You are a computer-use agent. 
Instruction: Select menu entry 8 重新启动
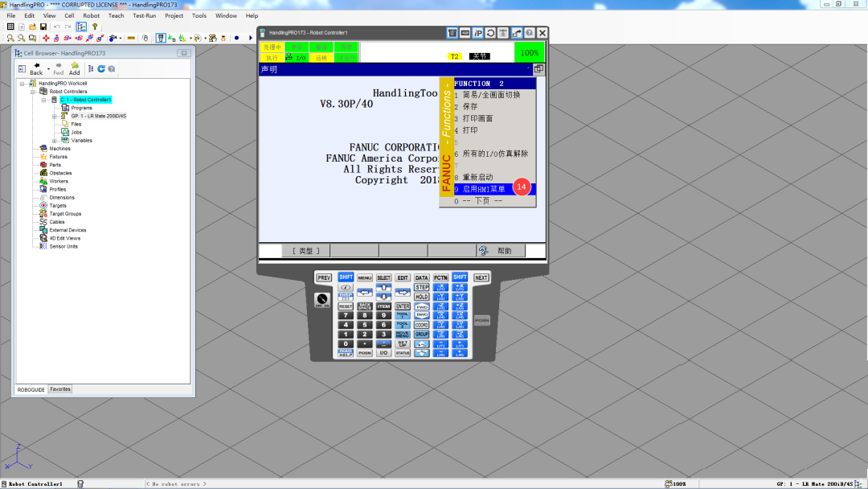coord(478,177)
